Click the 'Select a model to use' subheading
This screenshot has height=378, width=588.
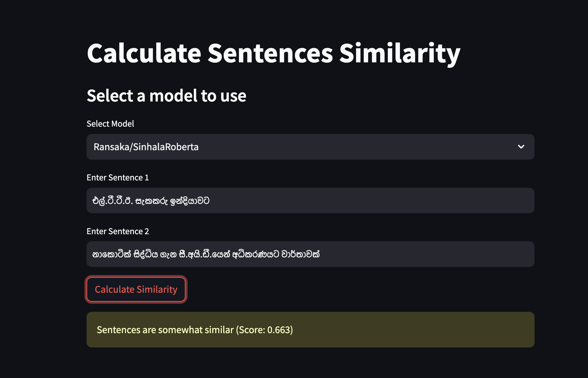tap(166, 95)
